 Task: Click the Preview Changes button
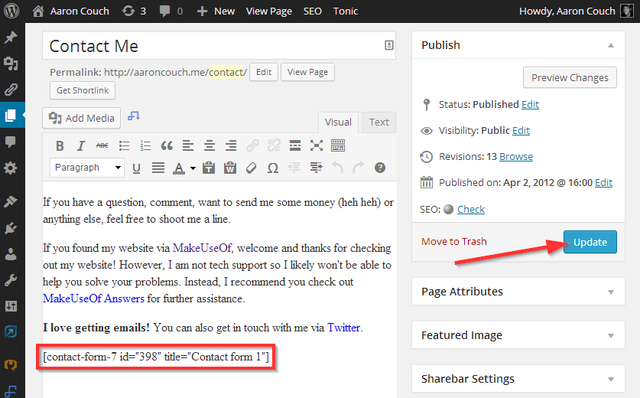570,78
